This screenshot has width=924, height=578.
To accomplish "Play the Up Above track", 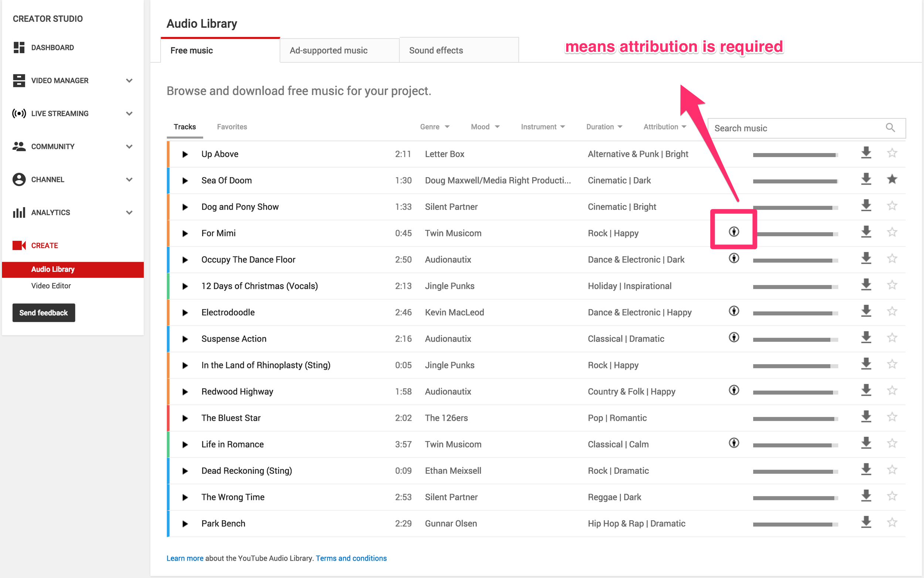I will click(185, 154).
